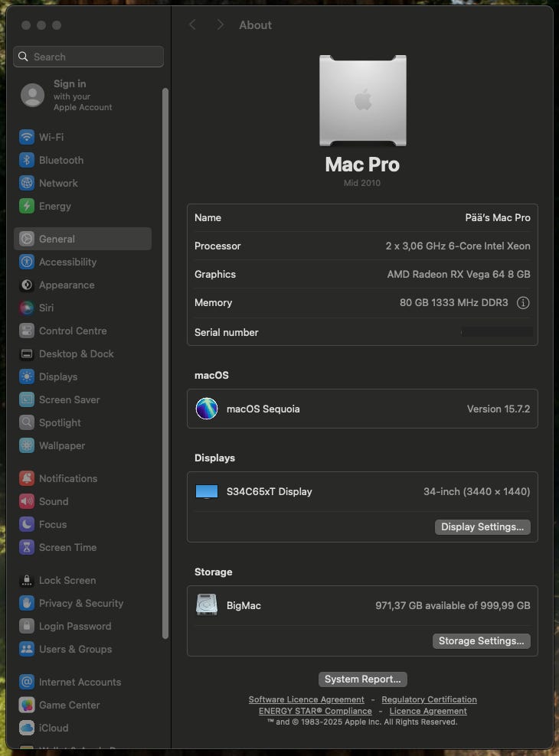Image resolution: width=559 pixels, height=756 pixels.
Task: Open Control Centre icon
Action: coord(27,331)
